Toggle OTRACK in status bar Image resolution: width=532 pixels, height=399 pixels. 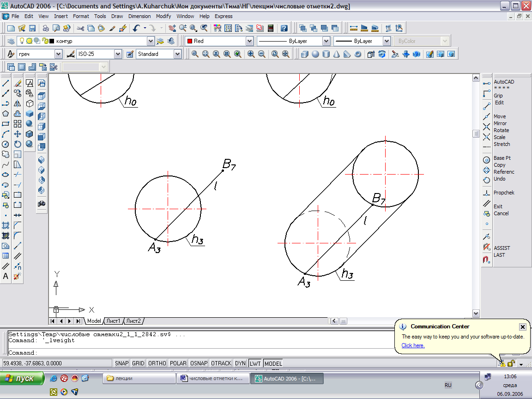[x=221, y=363]
